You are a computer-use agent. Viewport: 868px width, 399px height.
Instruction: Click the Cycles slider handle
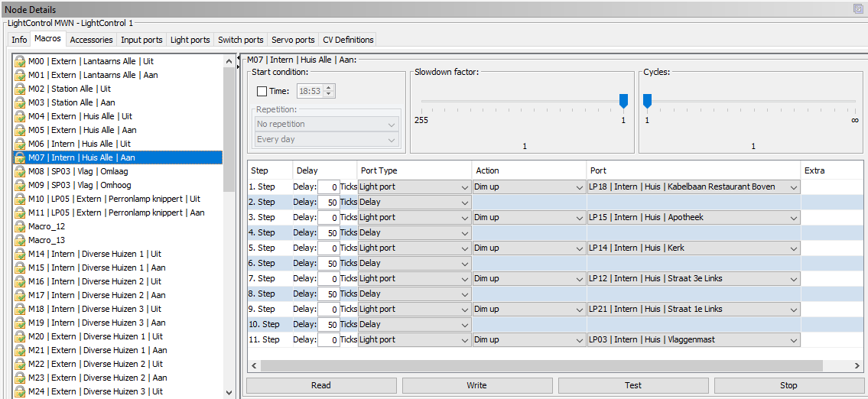pyautogui.click(x=647, y=101)
